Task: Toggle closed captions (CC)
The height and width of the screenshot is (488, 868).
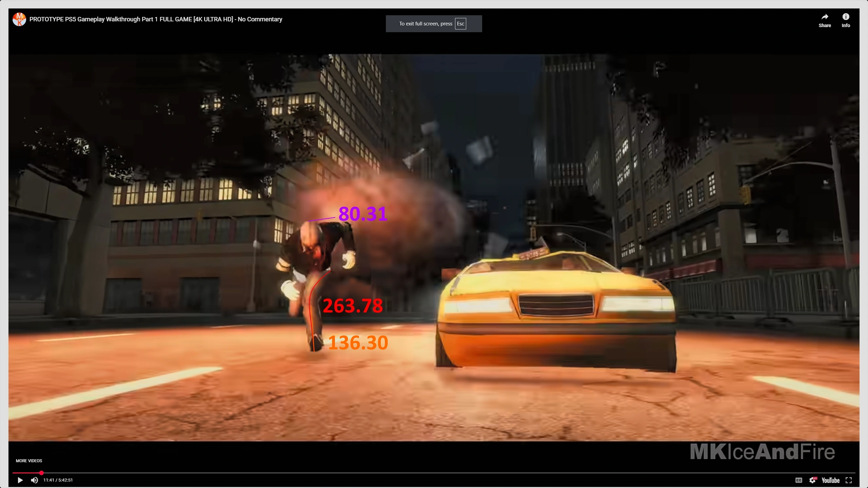Action: [x=798, y=480]
